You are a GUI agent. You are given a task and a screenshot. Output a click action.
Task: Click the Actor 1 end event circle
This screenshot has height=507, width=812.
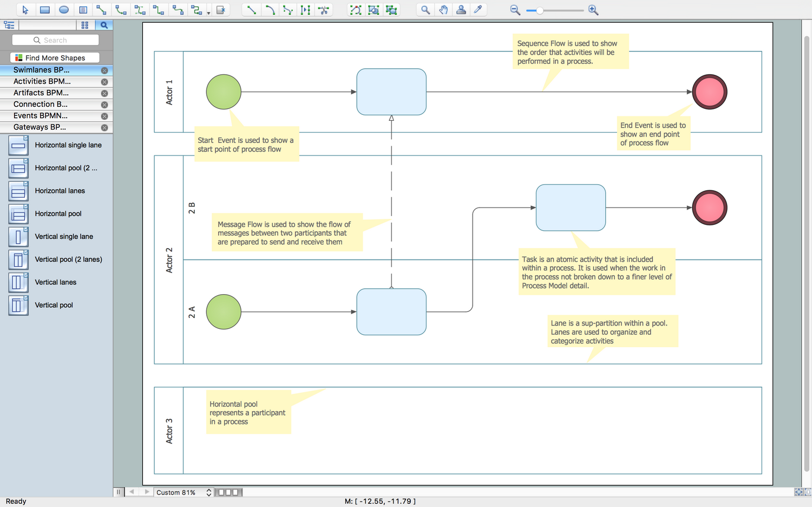click(x=710, y=92)
